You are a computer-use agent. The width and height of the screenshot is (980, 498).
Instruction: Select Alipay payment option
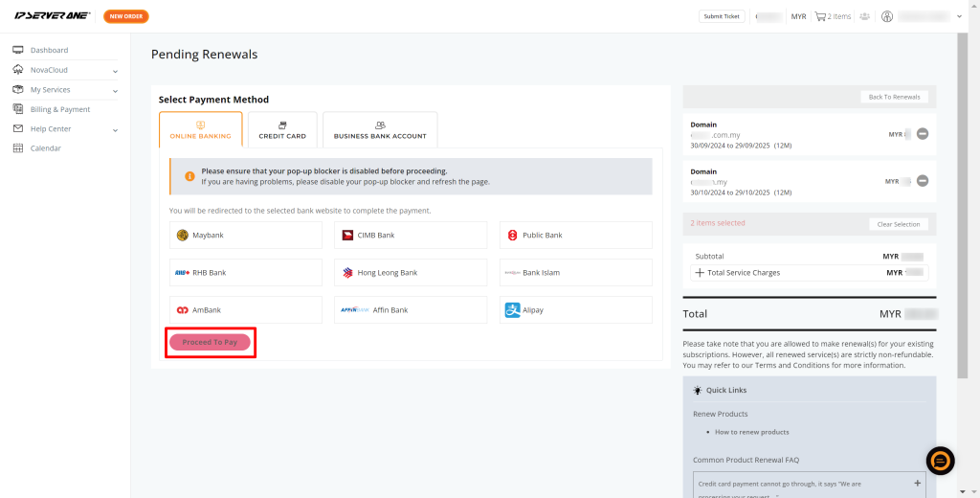(x=575, y=309)
